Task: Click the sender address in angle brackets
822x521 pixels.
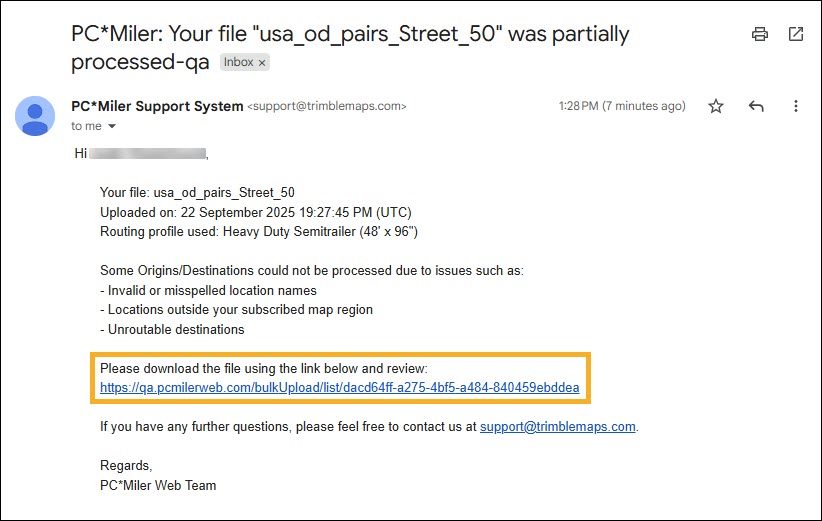Action: (x=327, y=106)
